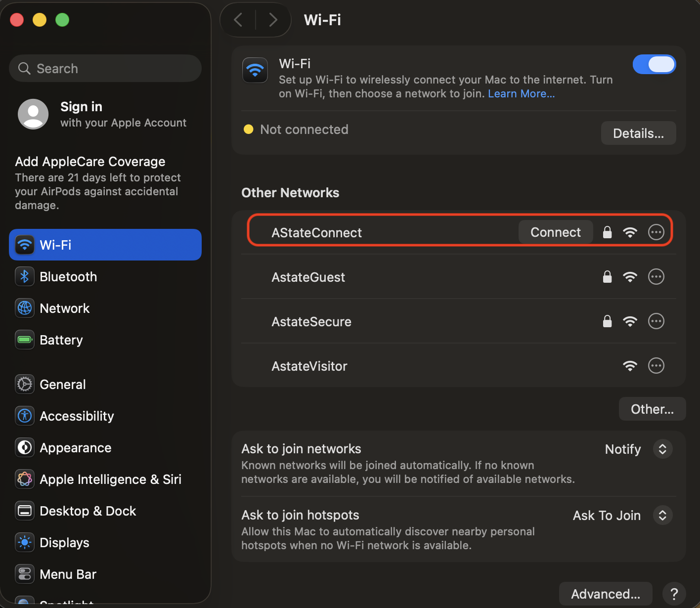Go back with the left chevron
Image resolution: width=700 pixels, height=608 pixels.
(238, 20)
